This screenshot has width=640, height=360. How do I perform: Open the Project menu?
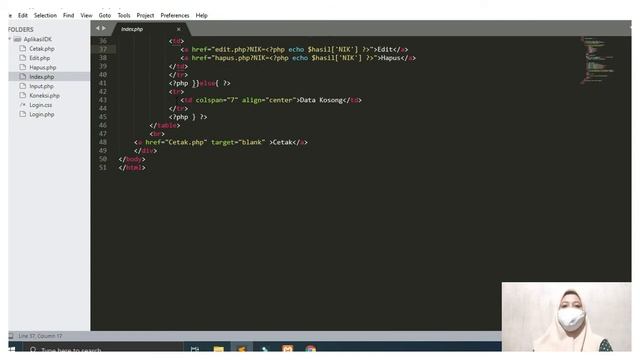pyautogui.click(x=145, y=16)
